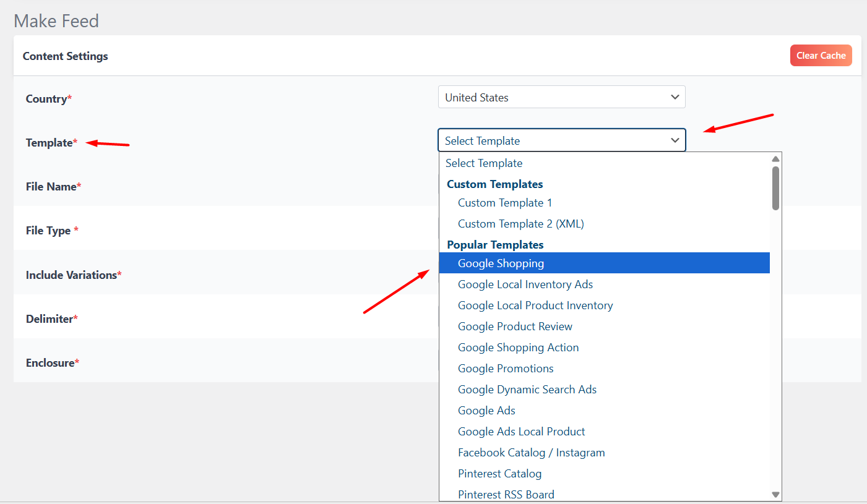Image resolution: width=867 pixels, height=504 pixels.
Task: Pick Google Product Review template
Action: click(604, 327)
